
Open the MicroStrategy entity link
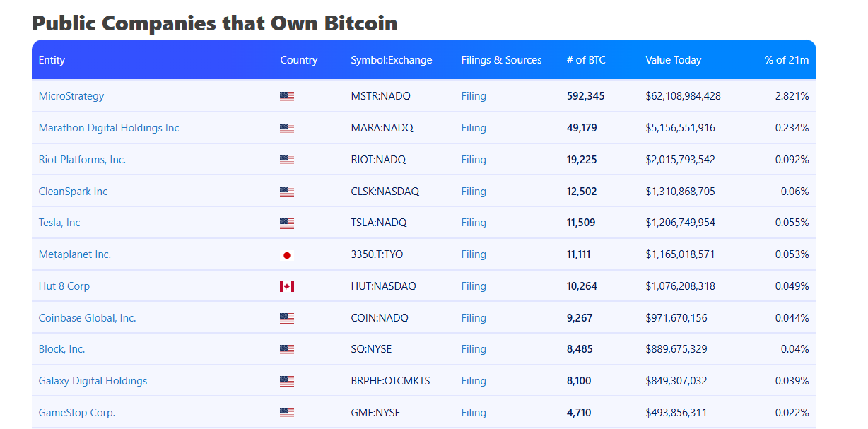point(71,96)
